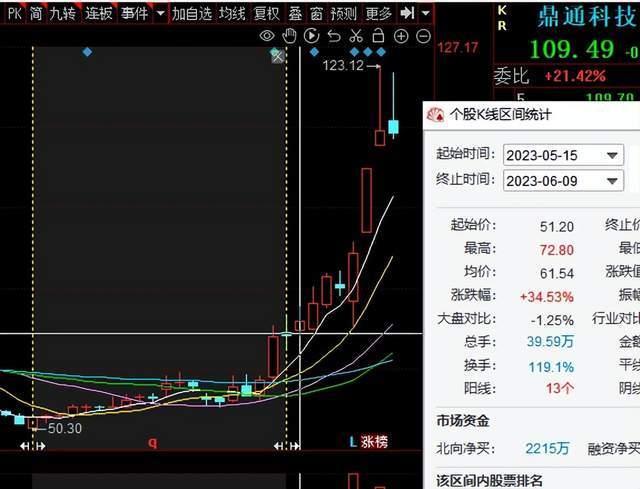Click the 涨跌幅 value +34.53%

pos(547,296)
